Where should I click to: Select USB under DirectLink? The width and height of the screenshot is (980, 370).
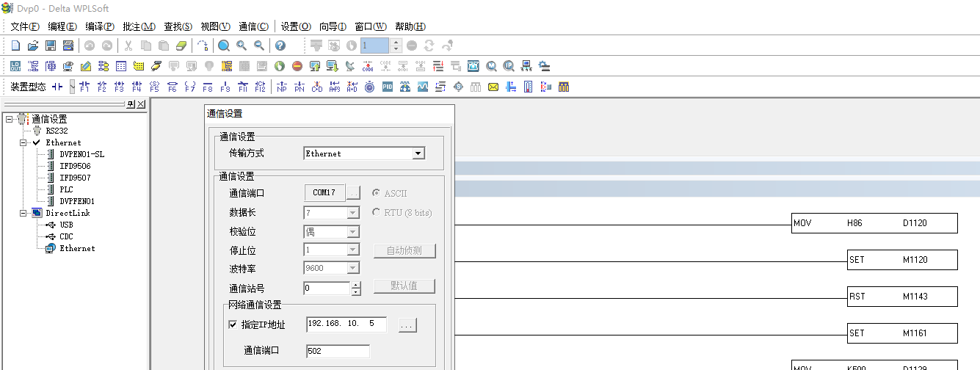coord(66,225)
